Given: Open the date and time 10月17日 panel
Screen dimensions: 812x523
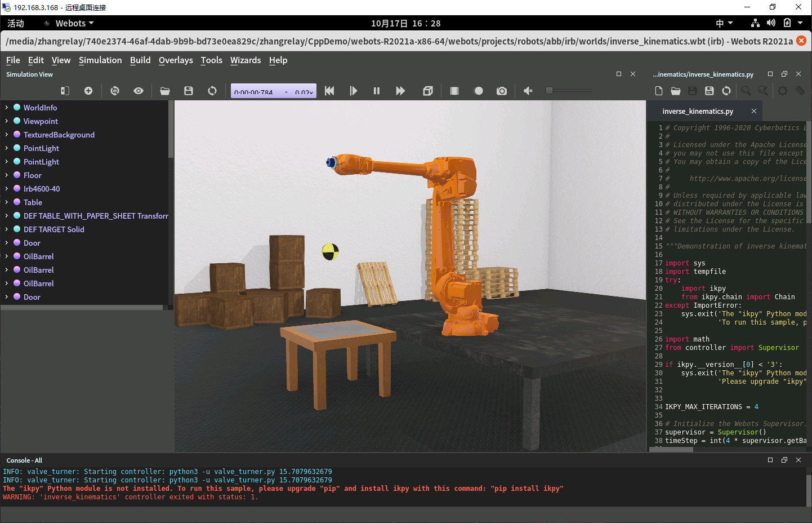Looking at the screenshot, I should 405,23.
